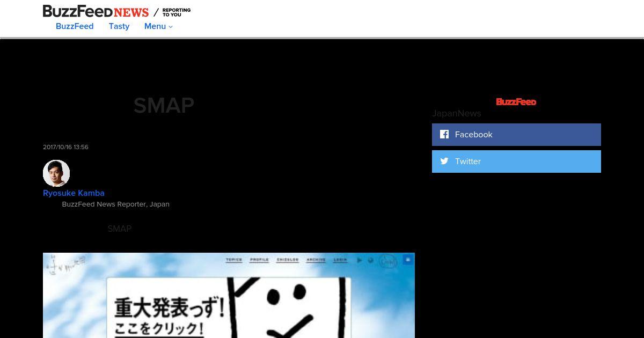Click the play arrow icon in article image
Screen dimensions: 644x338
pyautogui.click(x=360, y=260)
